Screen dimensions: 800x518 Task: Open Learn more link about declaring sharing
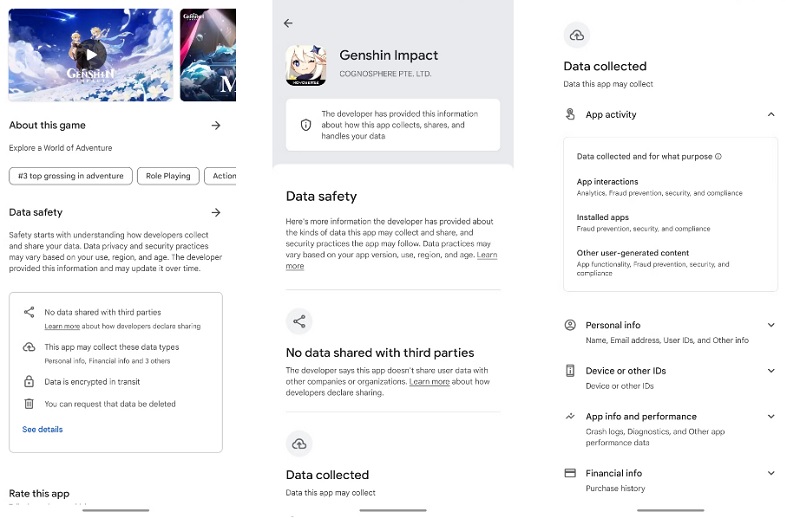click(x=62, y=326)
